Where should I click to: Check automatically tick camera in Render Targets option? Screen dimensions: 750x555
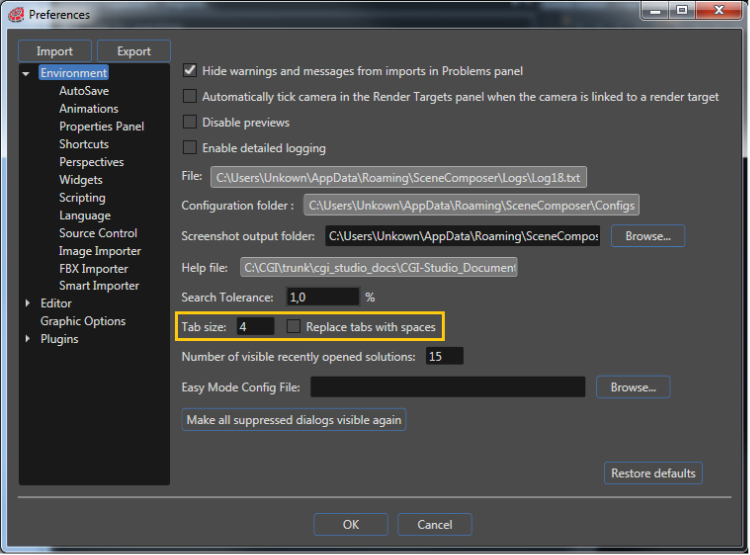[x=190, y=96]
